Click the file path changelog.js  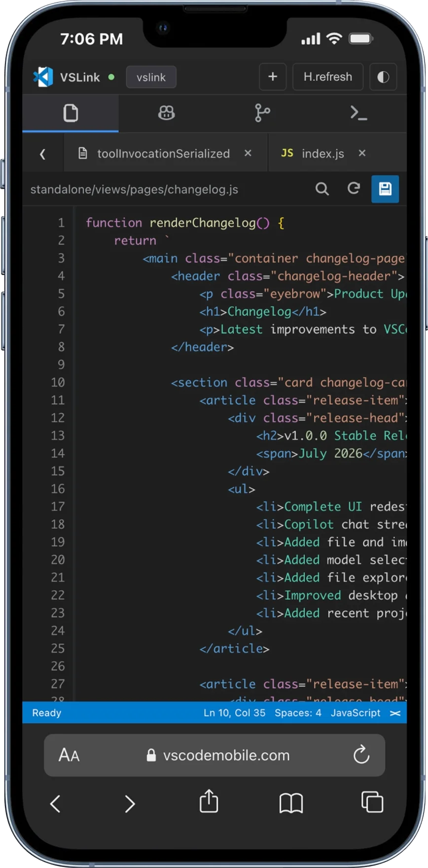tap(134, 190)
